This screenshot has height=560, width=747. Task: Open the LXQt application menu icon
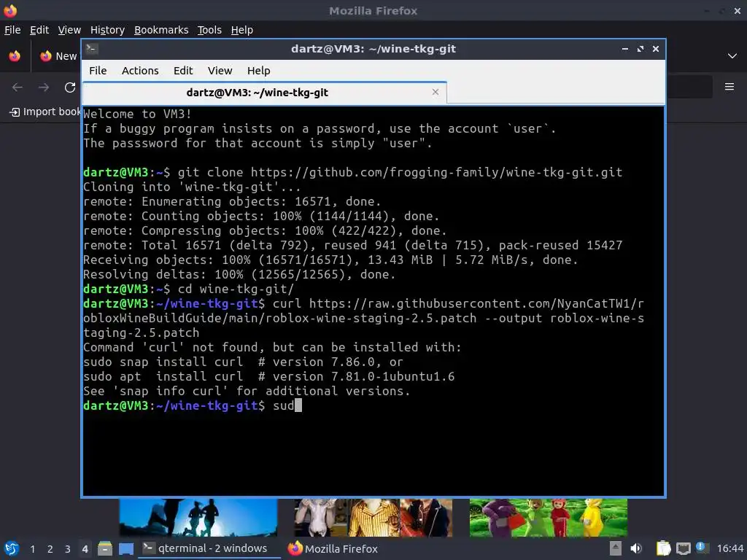click(x=12, y=548)
